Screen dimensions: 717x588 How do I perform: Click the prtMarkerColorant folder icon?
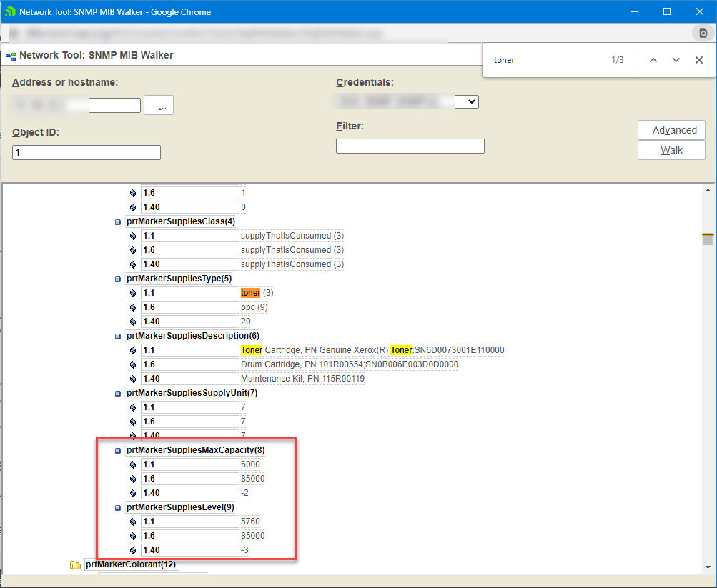76,565
